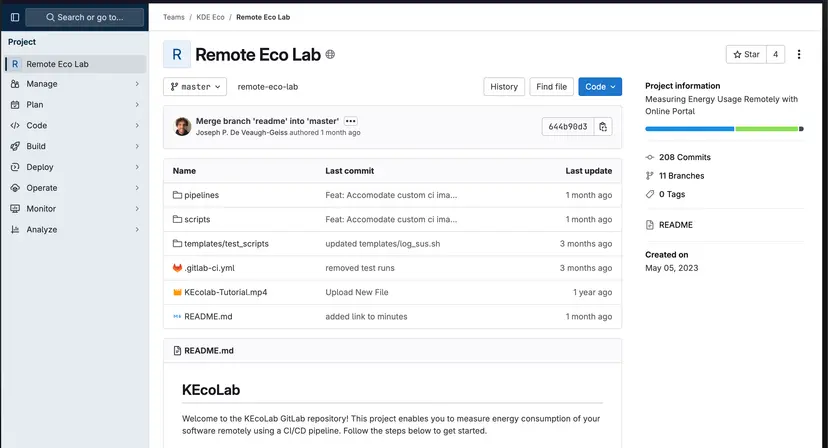828x448 pixels.
Task: Open commit 'updated templates/log_sus.sh'
Action: (382, 244)
